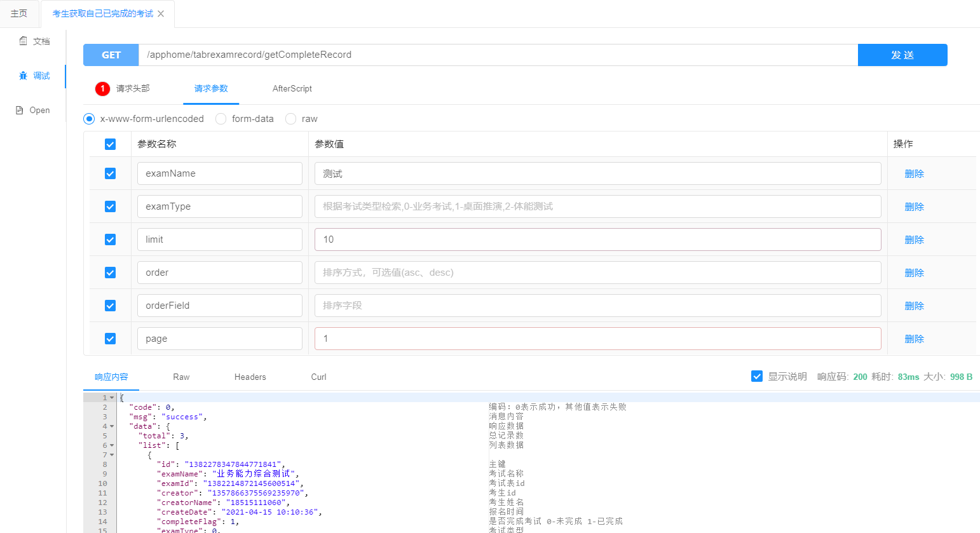This screenshot has height=533, width=980.
Task: Select the x-www-form-urlencoded radio button
Action: point(88,119)
